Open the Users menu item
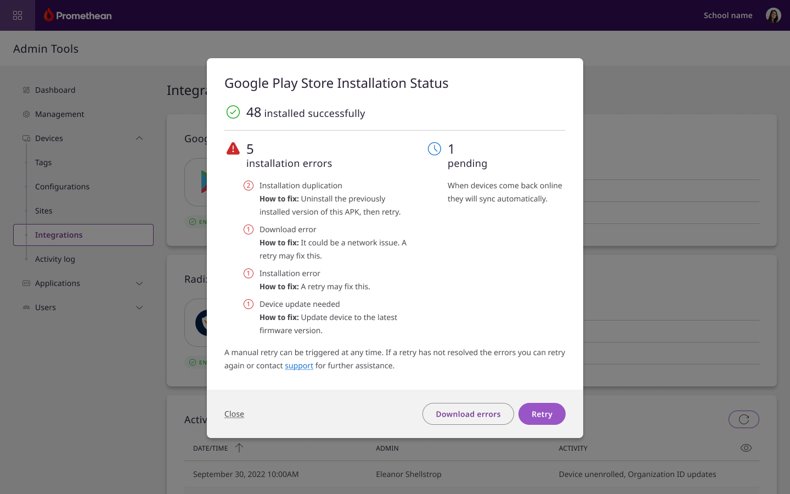790x494 pixels. click(45, 307)
